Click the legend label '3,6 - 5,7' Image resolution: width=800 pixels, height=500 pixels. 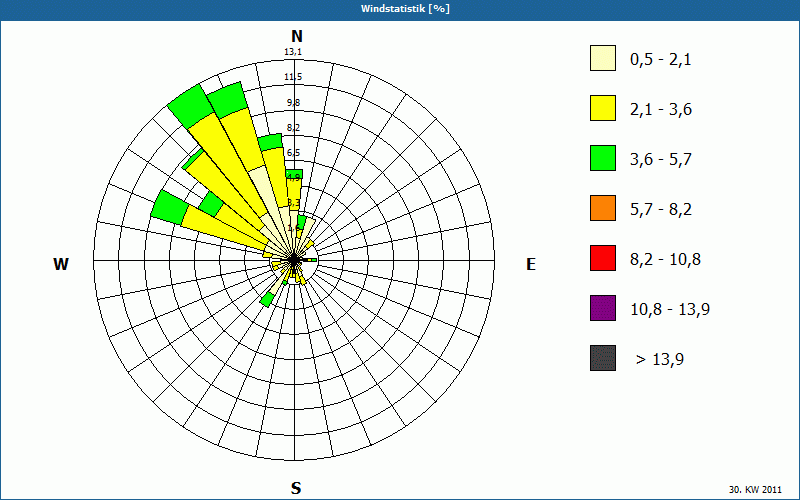click(661, 160)
